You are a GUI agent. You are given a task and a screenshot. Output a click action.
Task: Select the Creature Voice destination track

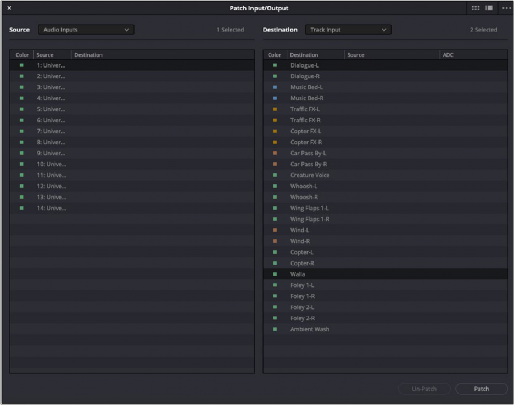(x=385, y=175)
